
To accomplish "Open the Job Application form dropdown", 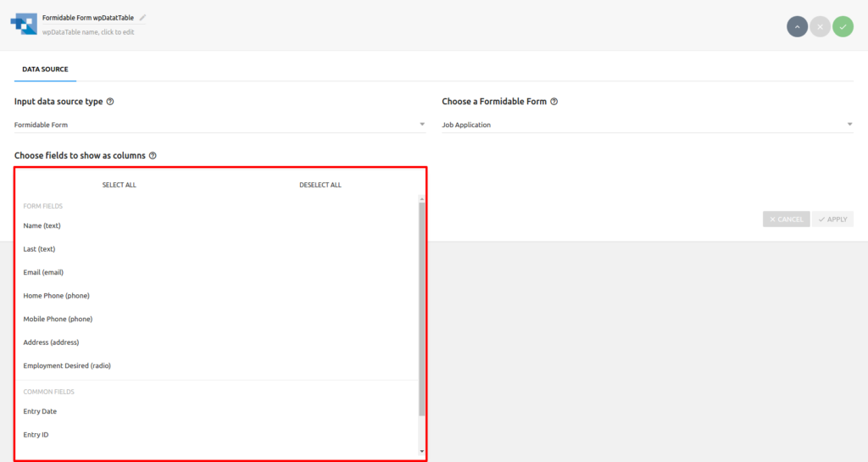I will (x=647, y=125).
